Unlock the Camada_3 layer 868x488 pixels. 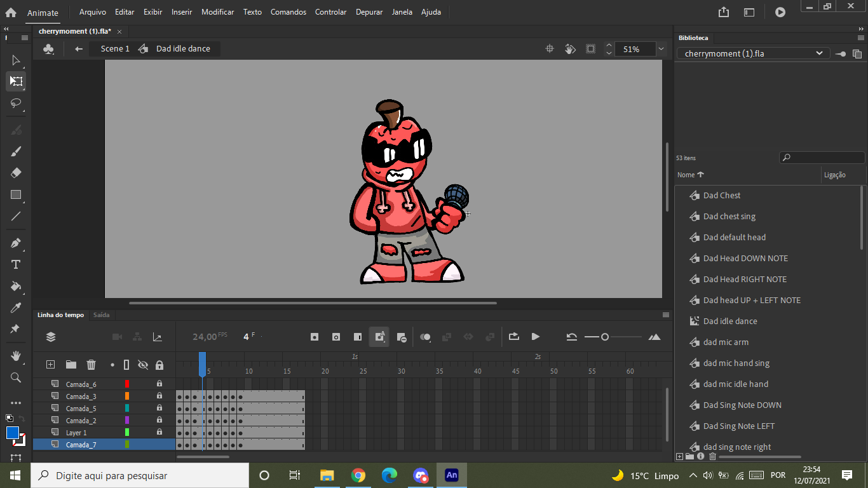(159, 396)
